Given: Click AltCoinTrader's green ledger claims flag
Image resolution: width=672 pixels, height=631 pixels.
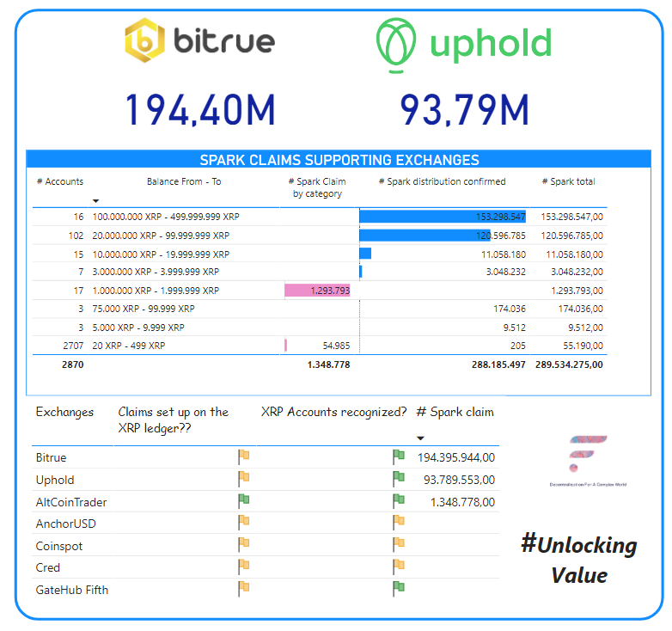Looking at the screenshot, I should 244,501.
